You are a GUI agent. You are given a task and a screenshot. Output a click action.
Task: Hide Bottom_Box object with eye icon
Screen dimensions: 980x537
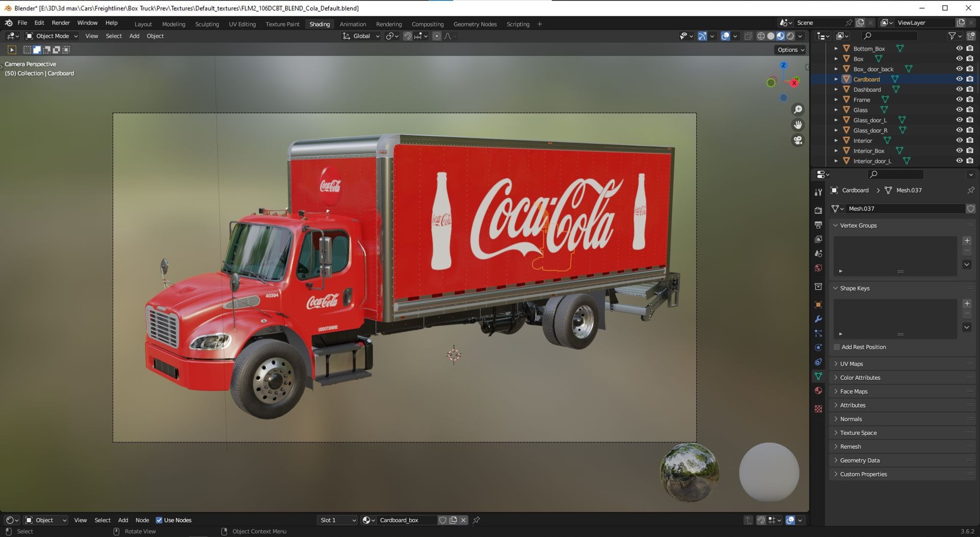click(x=960, y=48)
